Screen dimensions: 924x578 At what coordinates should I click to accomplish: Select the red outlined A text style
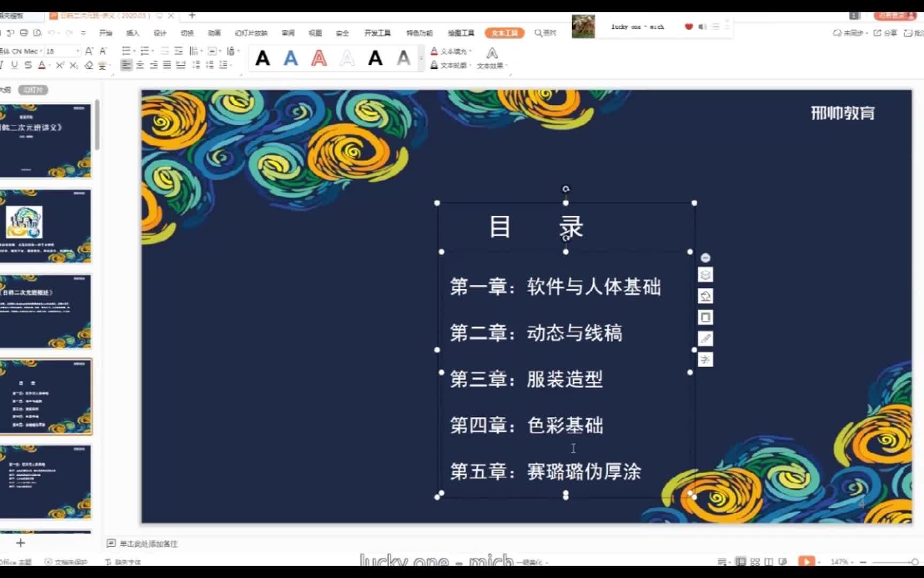319,58
